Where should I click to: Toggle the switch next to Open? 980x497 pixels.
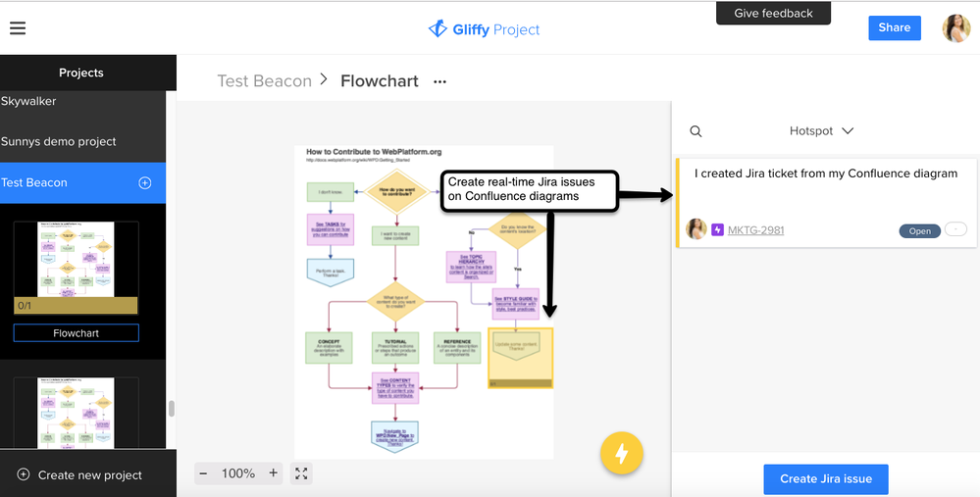point(955,229)
